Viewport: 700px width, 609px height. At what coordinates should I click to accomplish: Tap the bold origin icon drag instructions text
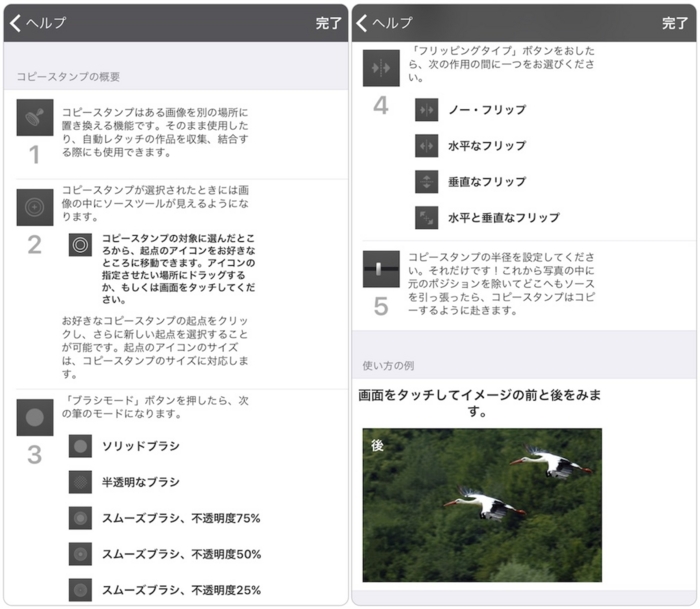click(x=179, y=269)
